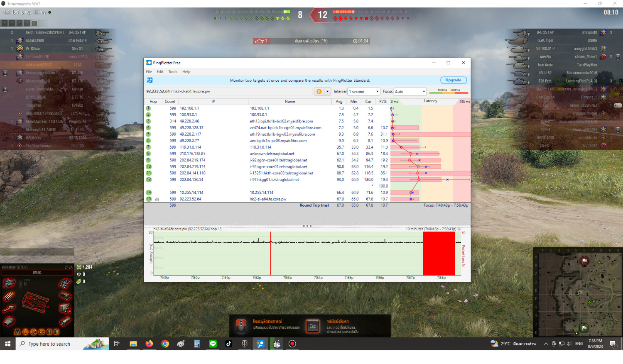Click the Upgrade button

[x=454, y=80]
